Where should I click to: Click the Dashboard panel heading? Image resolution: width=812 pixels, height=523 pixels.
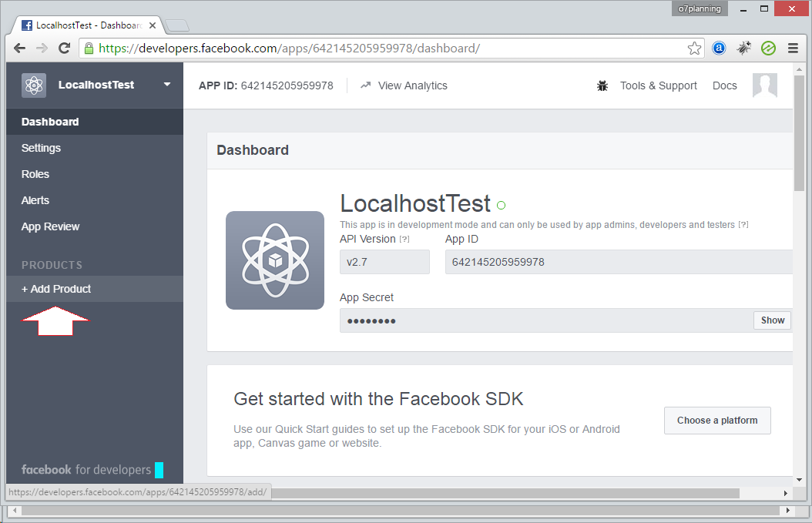point(252,149)
